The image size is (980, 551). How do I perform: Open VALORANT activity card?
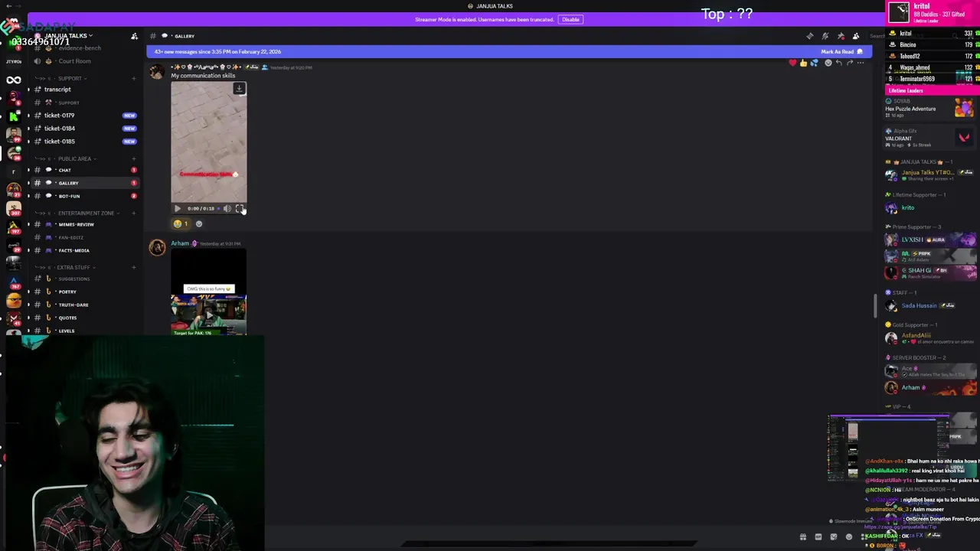pos(930,138)
